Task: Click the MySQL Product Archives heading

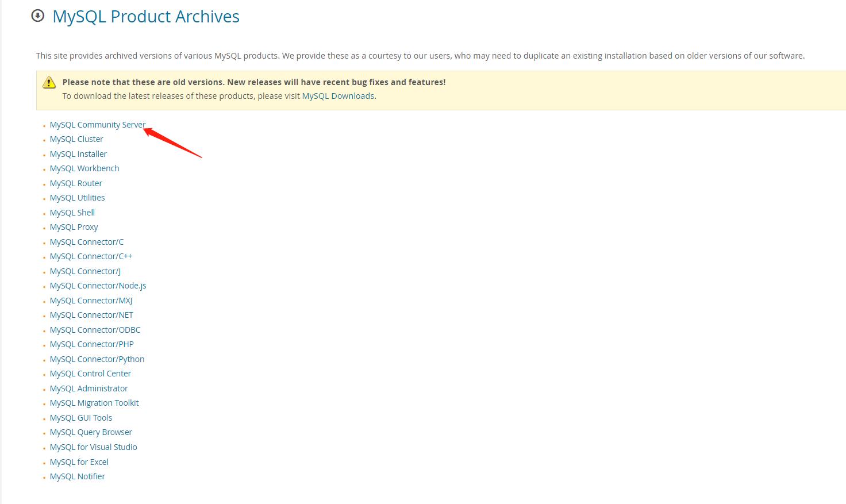Action: coord(146,17)
